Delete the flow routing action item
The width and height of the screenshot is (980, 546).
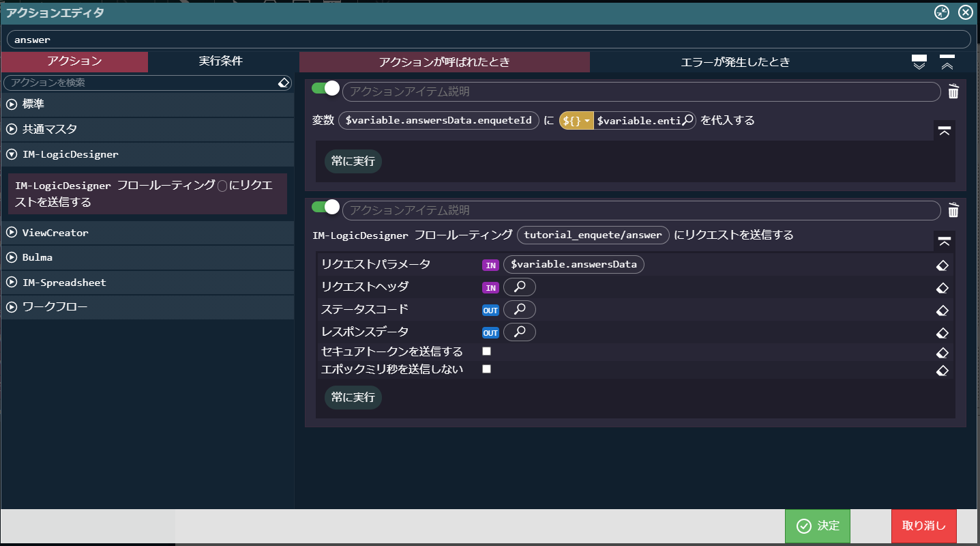[x=953, y=210]
